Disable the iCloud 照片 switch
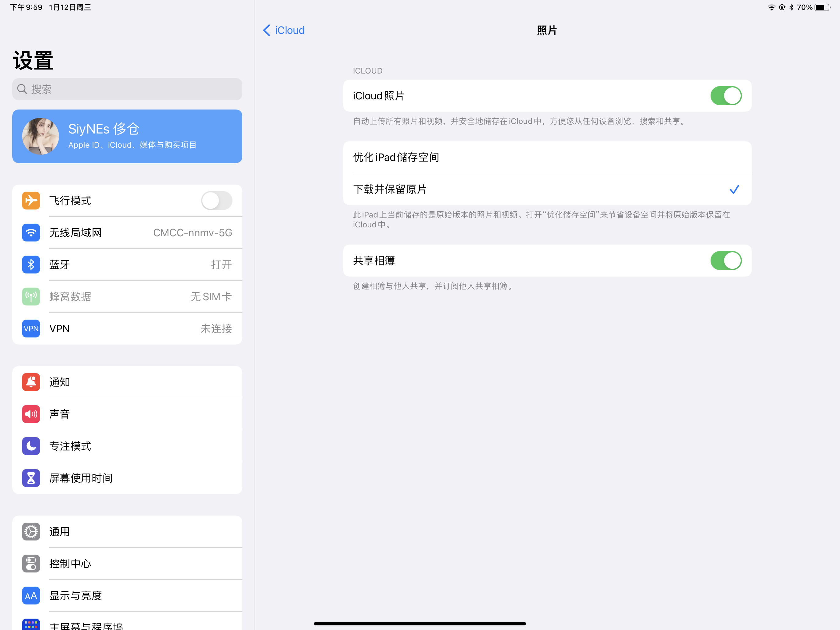 tap(725, 96)
